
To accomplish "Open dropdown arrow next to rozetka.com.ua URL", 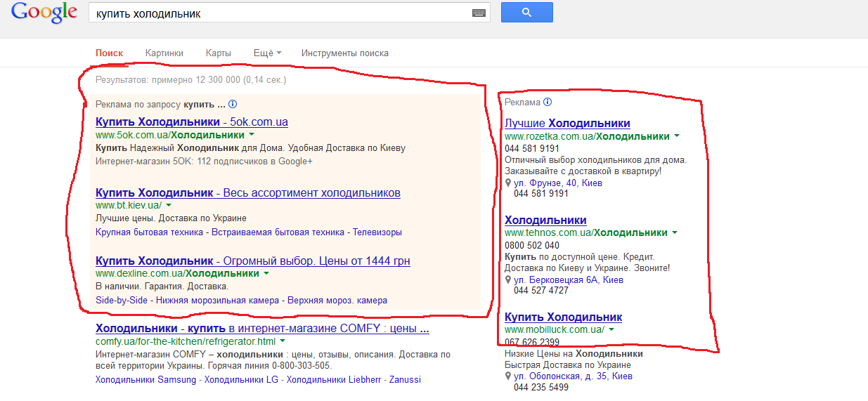I will click(x=676, y=136).
